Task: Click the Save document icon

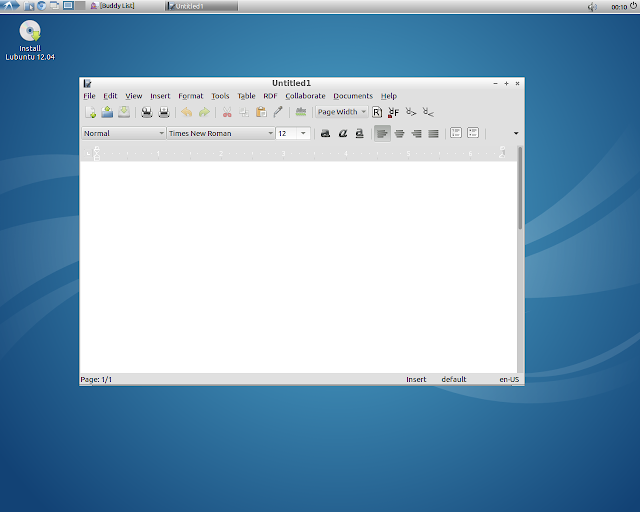Action: point(124,112)
